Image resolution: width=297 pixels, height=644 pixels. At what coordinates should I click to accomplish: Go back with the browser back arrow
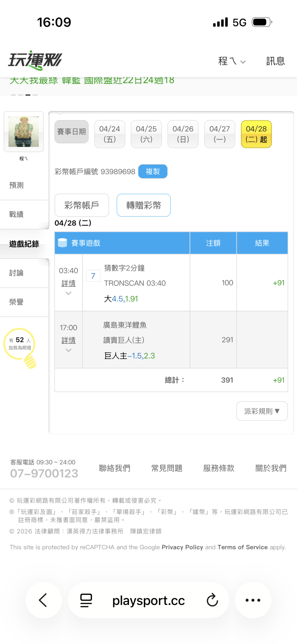[x=43, y=600]
